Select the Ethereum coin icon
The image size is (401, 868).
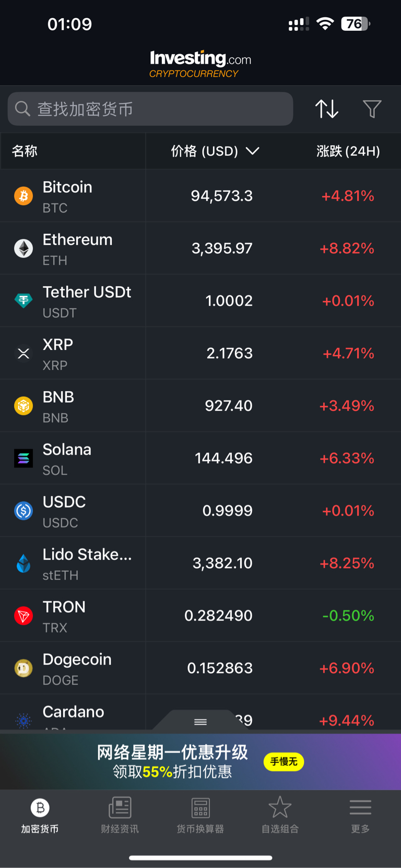23,249
